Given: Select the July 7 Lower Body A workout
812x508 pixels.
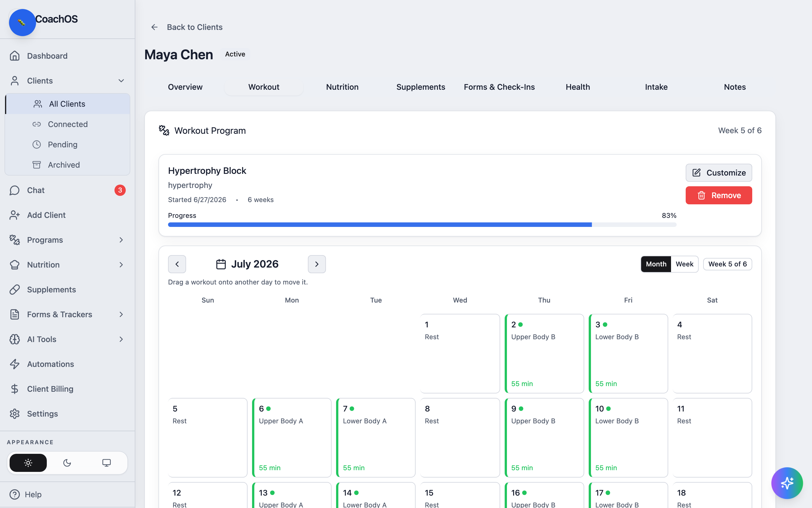Looking at the screenshot, I should [x=376, y=437].
